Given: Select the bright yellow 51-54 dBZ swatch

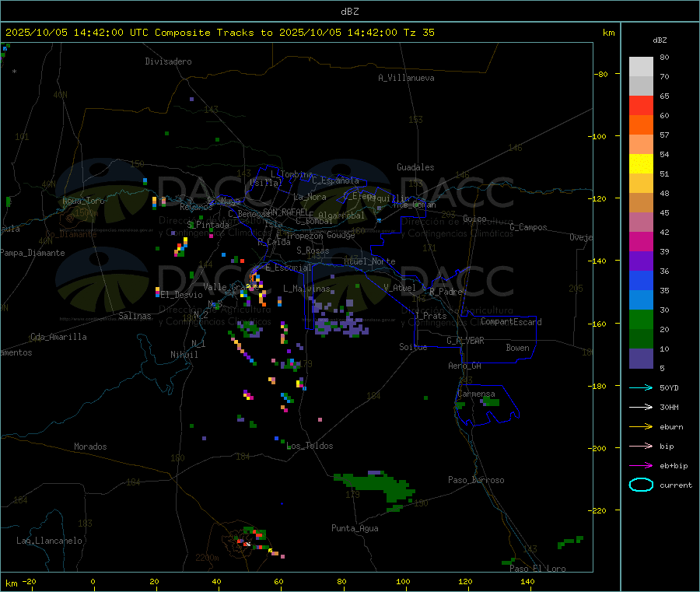Looking at the screenshot, I should [x=641, y=164].
